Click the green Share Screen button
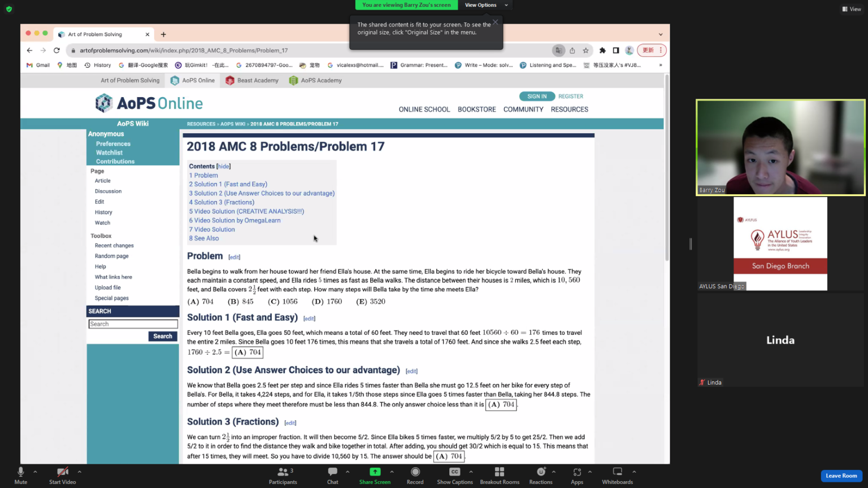Image resolution: width=868 pixels, height=488 pixels. pyautogui.click(x=375, y=476)
